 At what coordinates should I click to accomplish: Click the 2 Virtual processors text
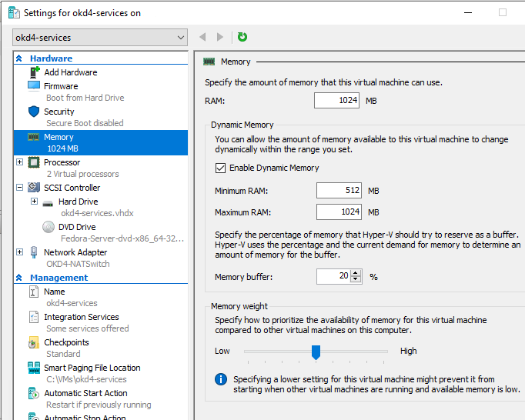[x=82, y=174]
